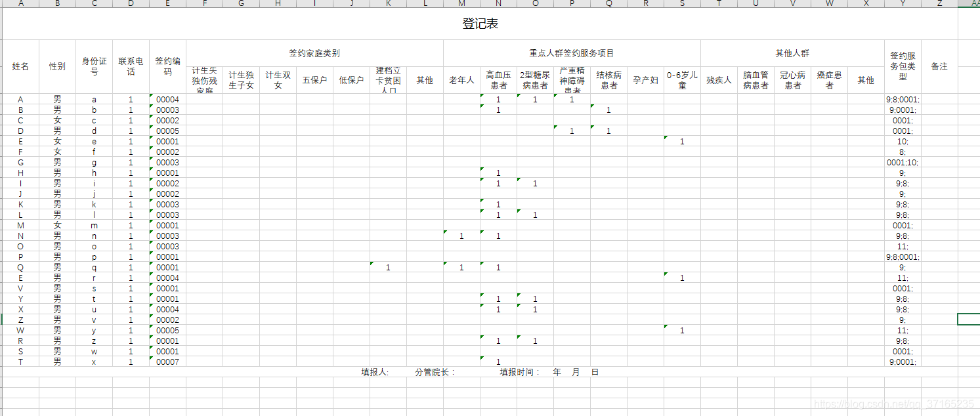This screenshot has width=980, height=416.
Task: Select the contract code 00005 in row W
Action: click(167, 330)
